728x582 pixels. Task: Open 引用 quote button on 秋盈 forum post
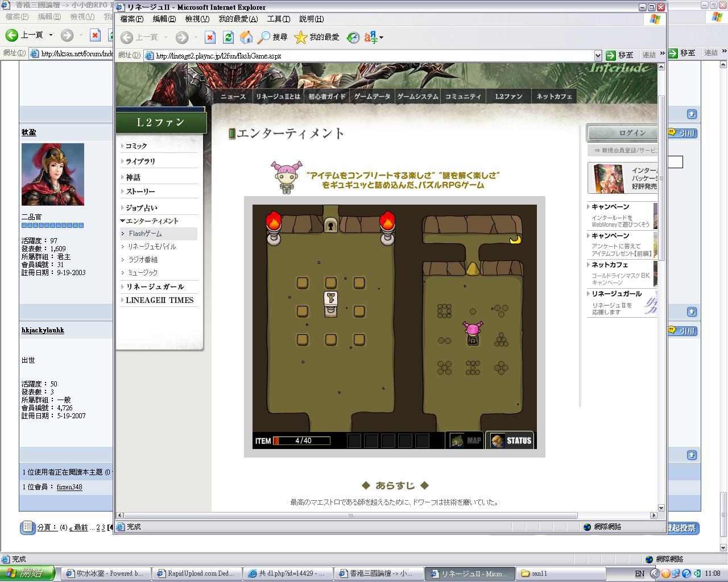point(682,132)
